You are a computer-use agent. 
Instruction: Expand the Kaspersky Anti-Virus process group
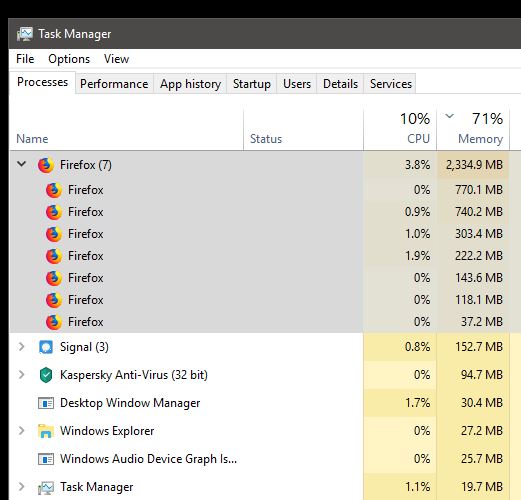point(22,375)
